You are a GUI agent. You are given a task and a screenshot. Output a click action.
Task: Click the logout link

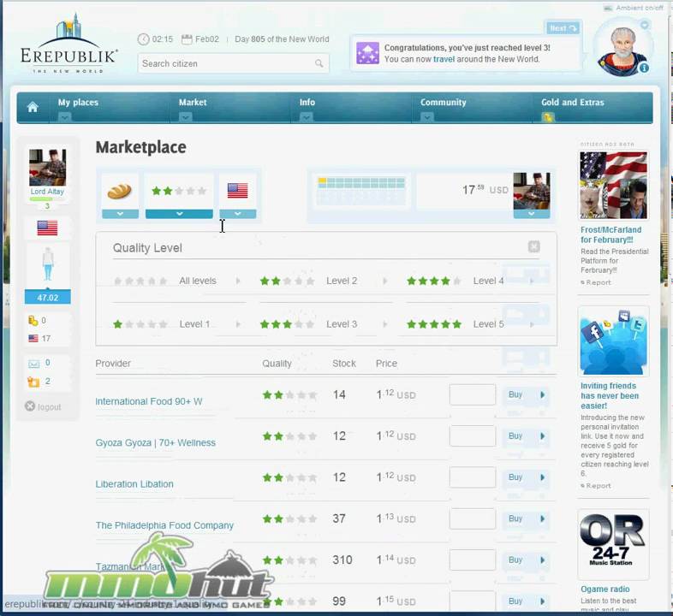tap(50, 407)
